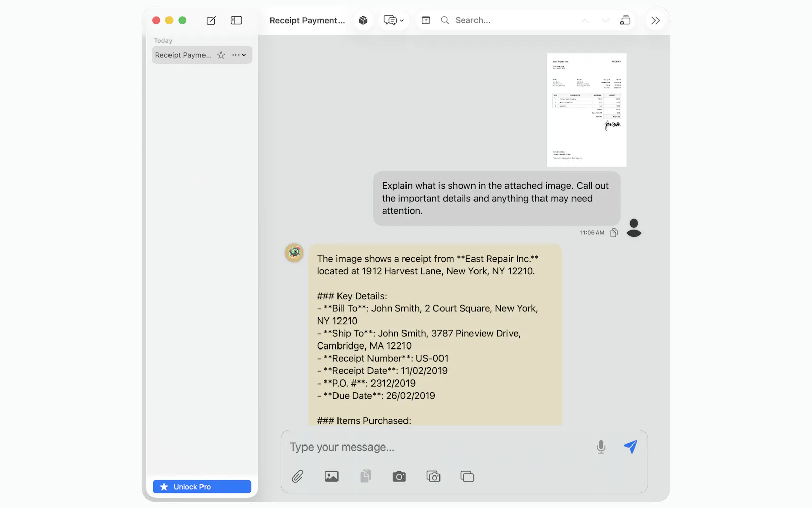
Task: Click the "Explain what is shown" user message bubble
Action: (x=497, y=199)
